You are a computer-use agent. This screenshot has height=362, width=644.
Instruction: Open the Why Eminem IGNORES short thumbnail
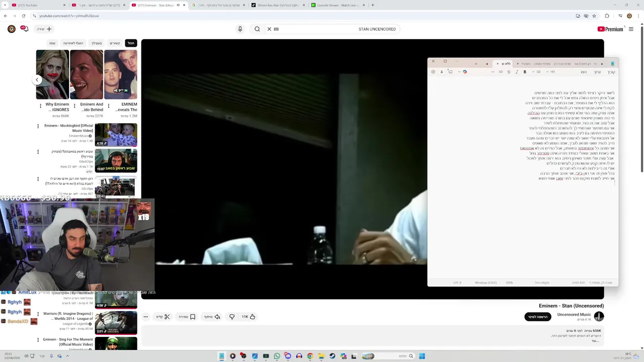pyautogui.click(x=52, y=74)
